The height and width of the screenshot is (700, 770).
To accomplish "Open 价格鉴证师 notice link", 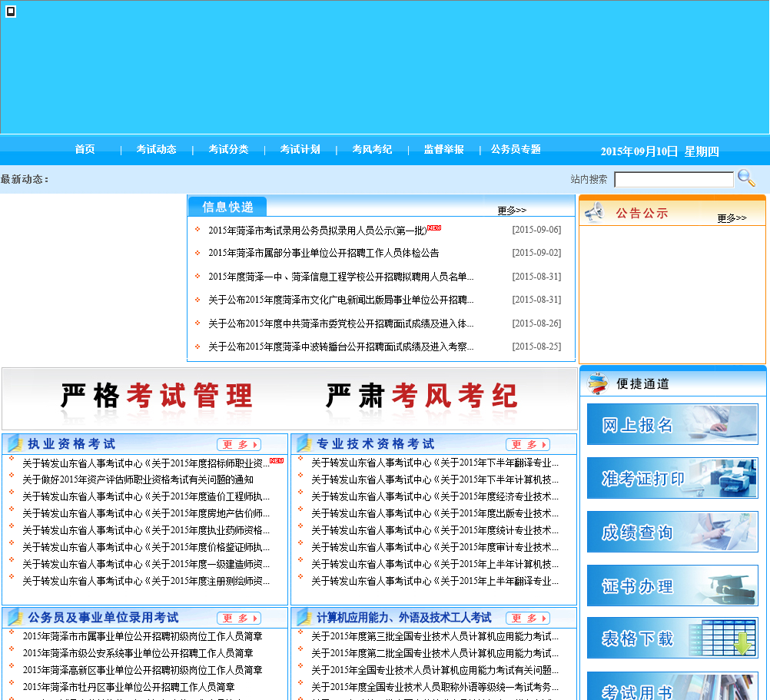I will point(146,547).
